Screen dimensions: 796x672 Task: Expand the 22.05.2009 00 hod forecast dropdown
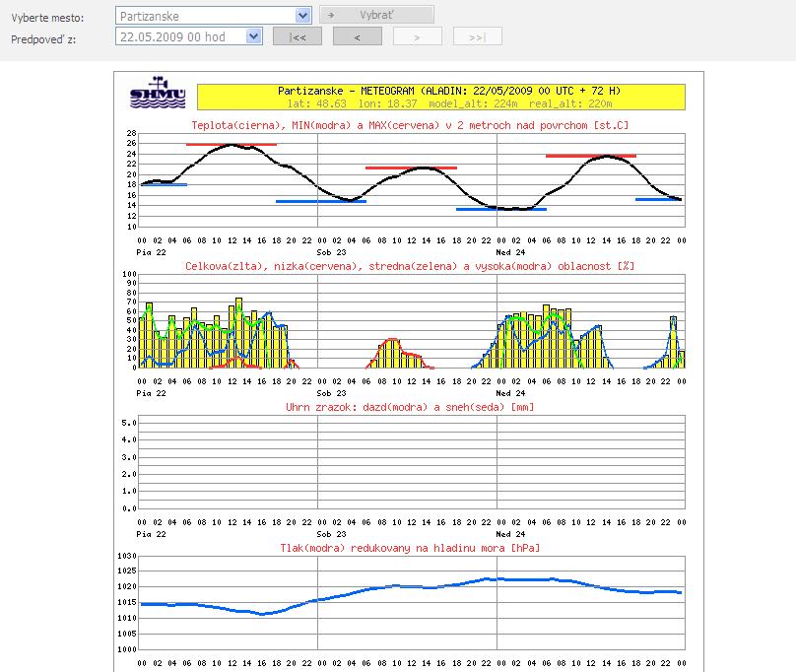[254, 36]
